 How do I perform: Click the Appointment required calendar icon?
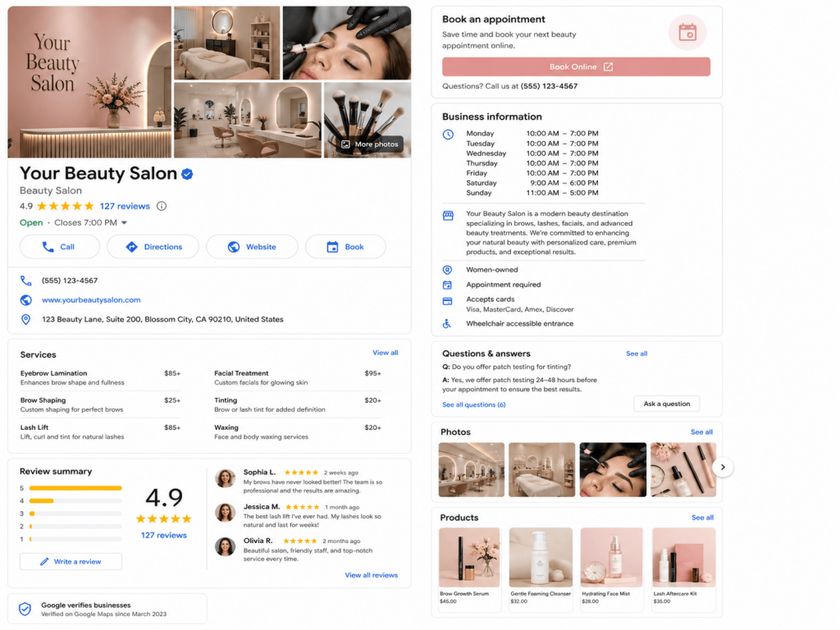447,285
